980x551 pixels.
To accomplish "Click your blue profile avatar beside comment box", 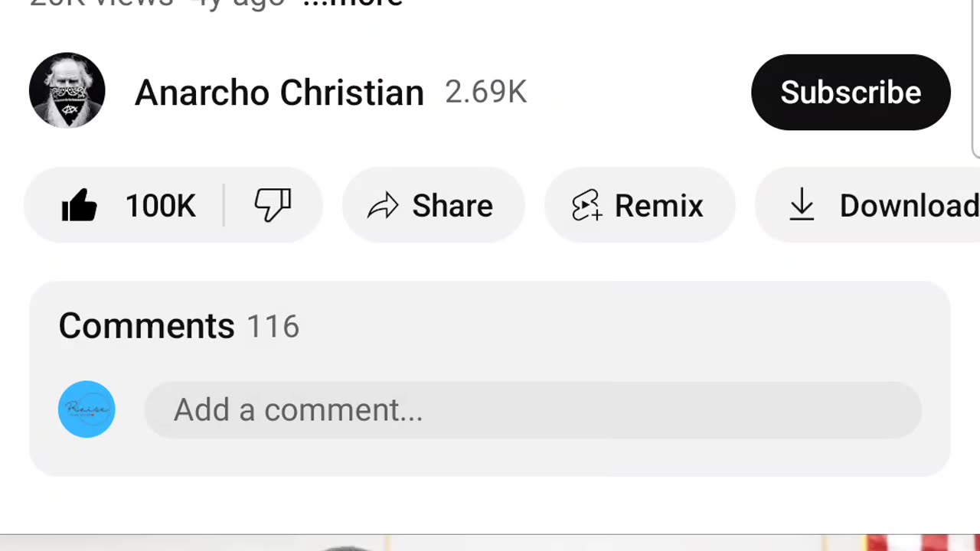I will click(x=87, y=409).
